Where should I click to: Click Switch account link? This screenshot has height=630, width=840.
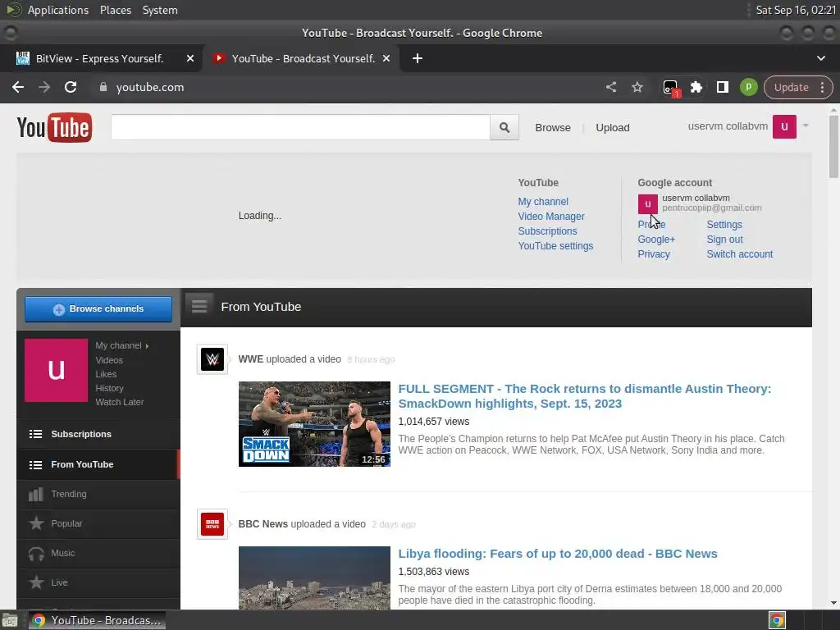(x=740, y=254)
